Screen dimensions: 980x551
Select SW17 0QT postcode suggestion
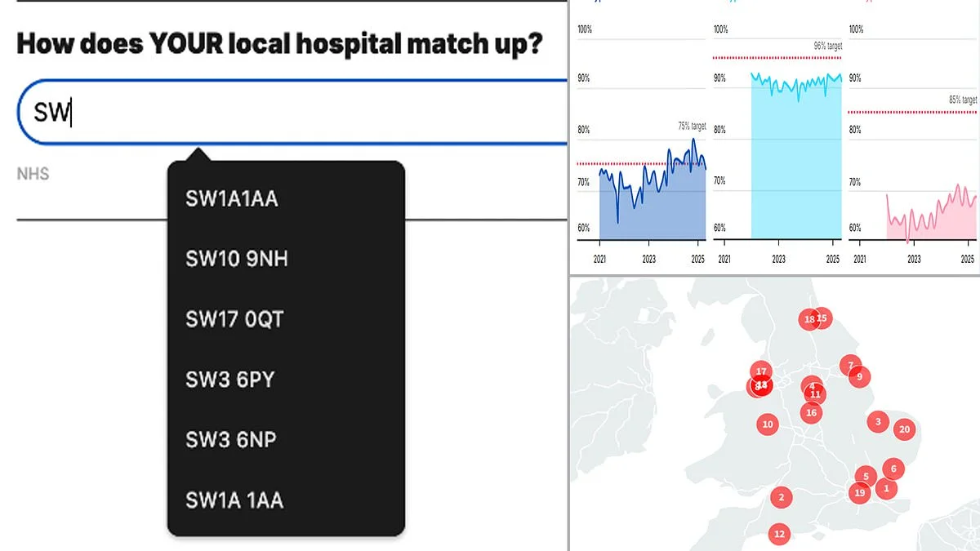[x=234, y=319]
